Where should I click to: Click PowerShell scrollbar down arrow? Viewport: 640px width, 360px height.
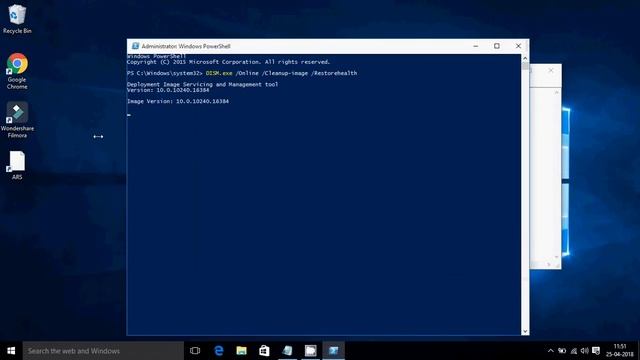click(x=525, y=331)
